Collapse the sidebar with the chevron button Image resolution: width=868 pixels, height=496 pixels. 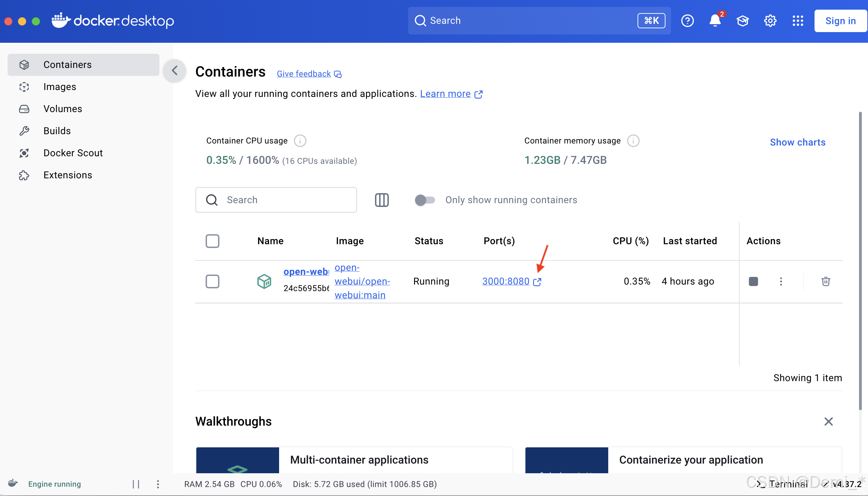[175, 71]
